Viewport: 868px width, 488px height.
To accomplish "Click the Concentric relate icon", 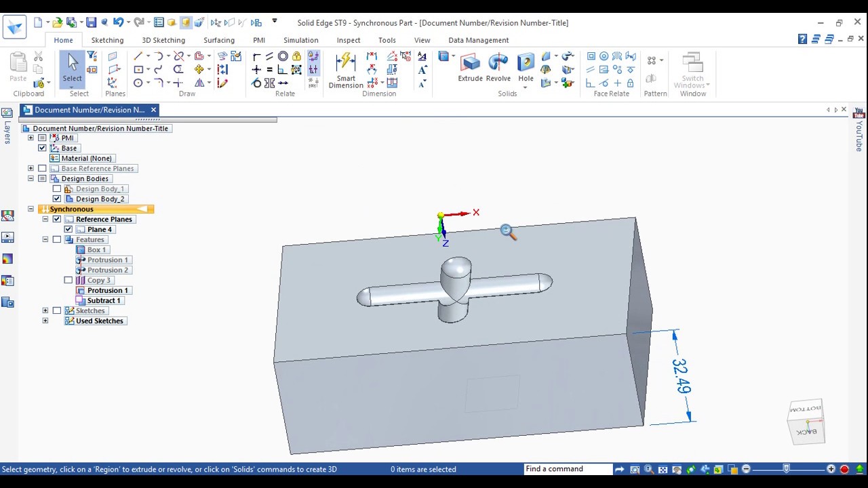I will coord(283,56).
